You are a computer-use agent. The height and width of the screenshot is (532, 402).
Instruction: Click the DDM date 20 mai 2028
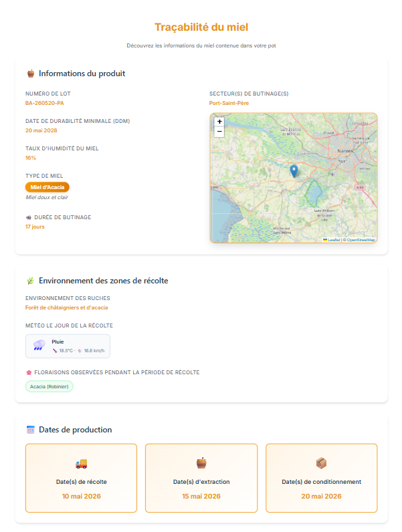41,130
